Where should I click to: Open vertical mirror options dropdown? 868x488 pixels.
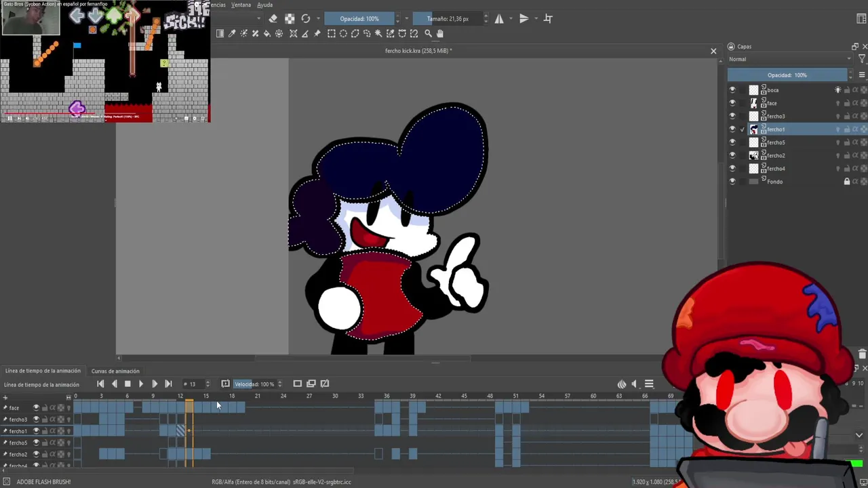[535, 19]
